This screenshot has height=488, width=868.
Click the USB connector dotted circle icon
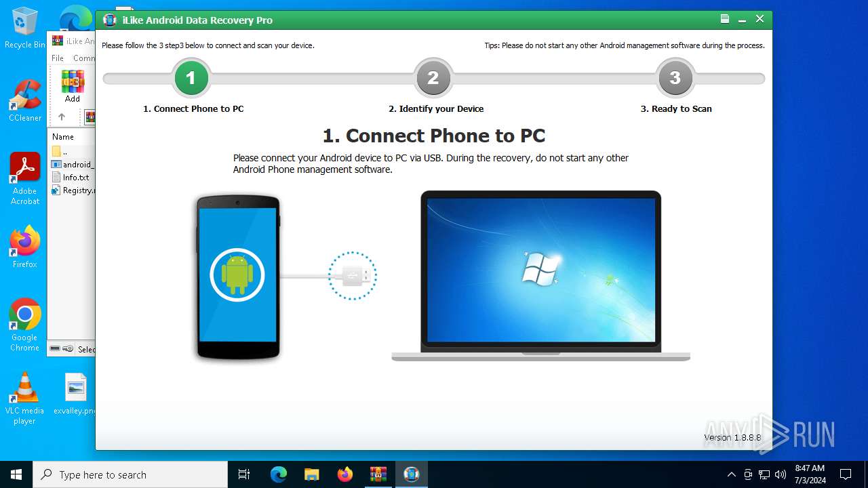click(x=352, y=276)
